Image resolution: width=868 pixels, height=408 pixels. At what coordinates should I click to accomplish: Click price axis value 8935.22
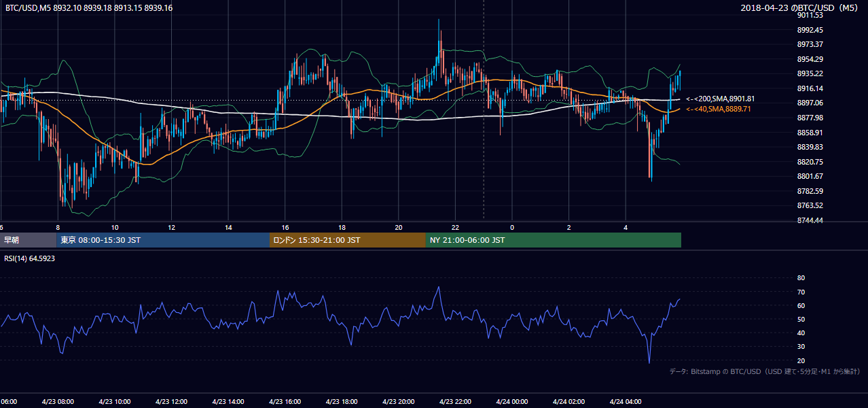point(810,73)
